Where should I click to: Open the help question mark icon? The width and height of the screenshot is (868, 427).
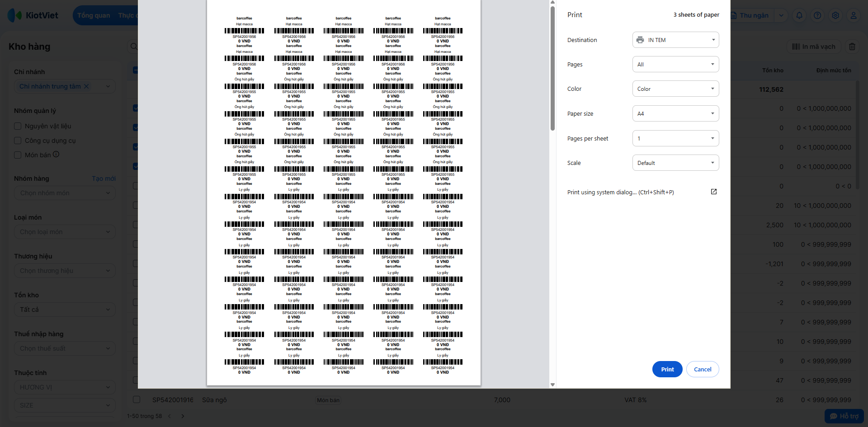[x=817, y=15]
